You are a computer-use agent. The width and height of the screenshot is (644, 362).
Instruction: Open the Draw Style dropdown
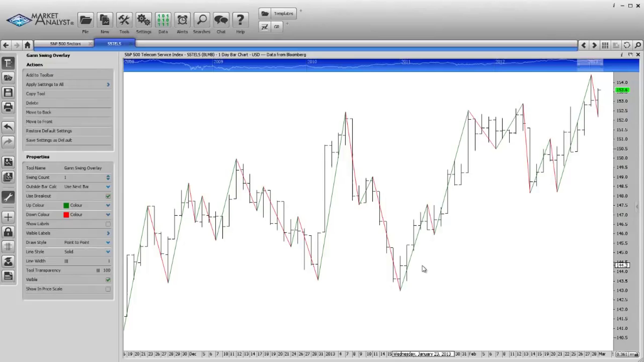[x=108, y=242]
